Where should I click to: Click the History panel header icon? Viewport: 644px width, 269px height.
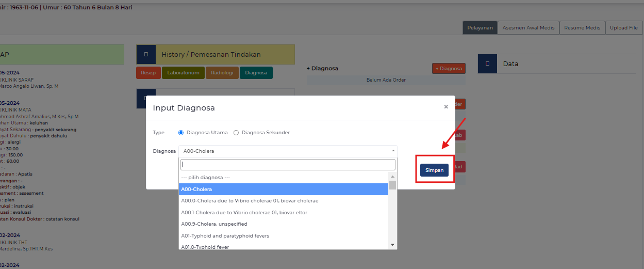[146, 54]
